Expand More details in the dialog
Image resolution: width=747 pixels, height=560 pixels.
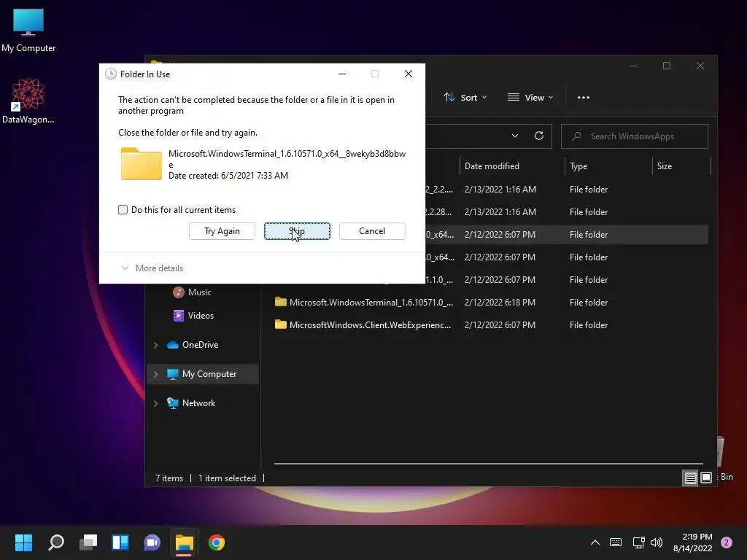(x=152, y=268)
